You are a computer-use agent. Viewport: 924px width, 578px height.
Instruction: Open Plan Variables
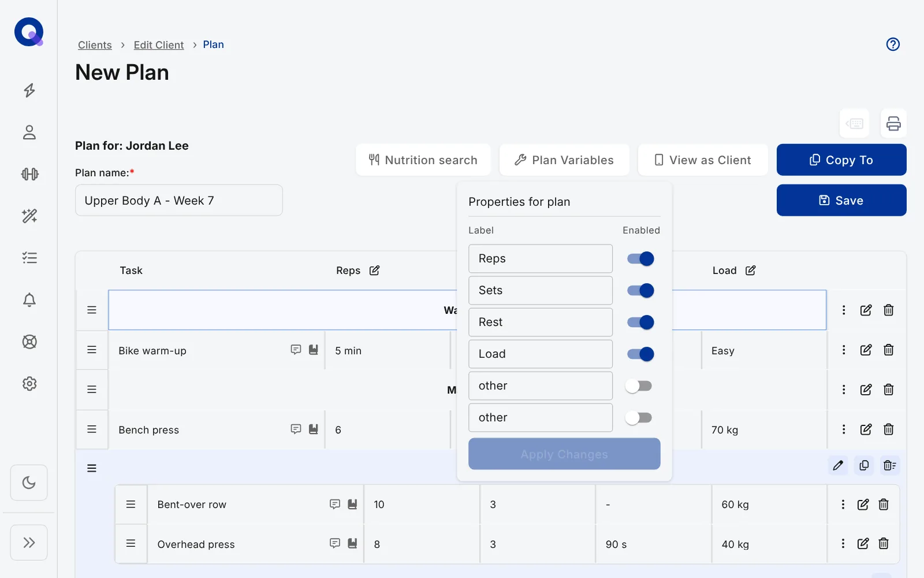(x=564, y=160)
